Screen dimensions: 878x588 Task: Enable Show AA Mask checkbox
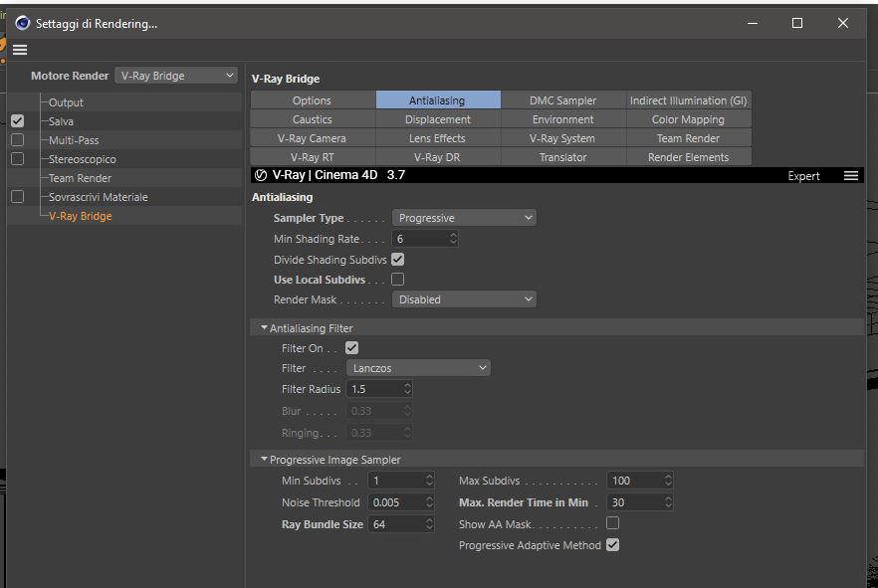click(612, 523)
